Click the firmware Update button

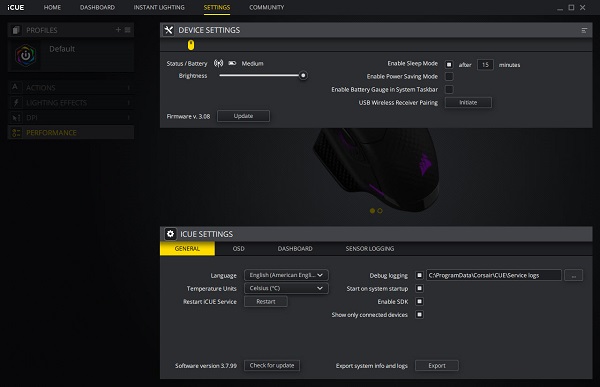coord(243,116)
